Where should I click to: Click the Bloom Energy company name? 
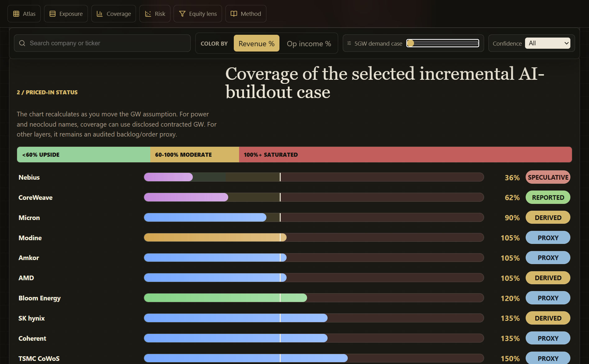(39, 298)
